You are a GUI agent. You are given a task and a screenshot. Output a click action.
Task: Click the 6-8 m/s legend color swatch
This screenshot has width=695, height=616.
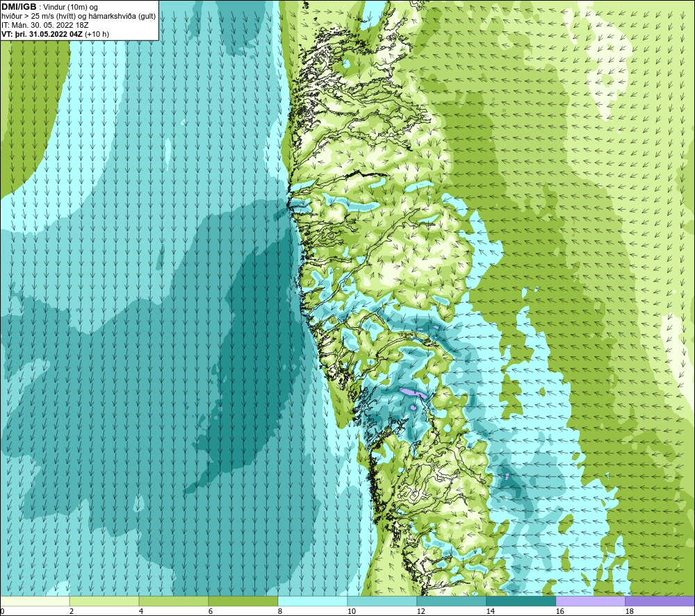(243, 601)
